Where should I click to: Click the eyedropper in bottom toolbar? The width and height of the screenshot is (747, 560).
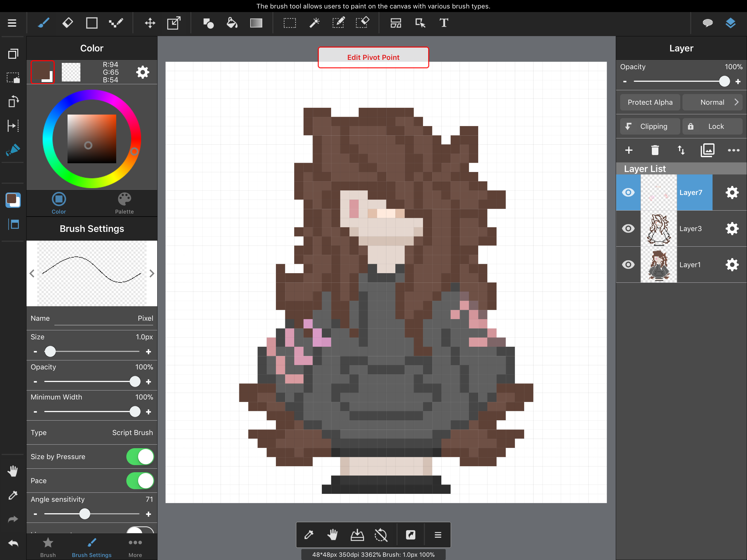coord(309,535)
